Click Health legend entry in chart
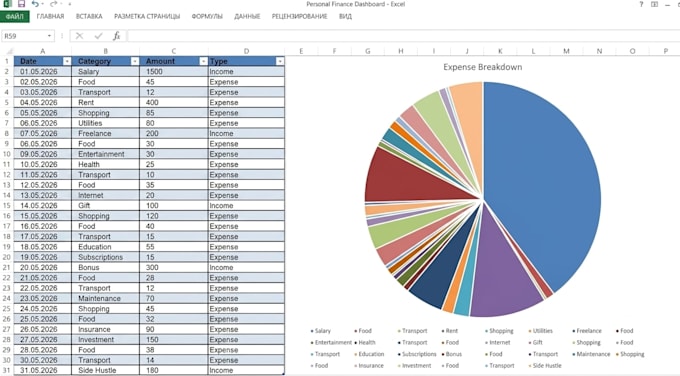 point(365,343)
